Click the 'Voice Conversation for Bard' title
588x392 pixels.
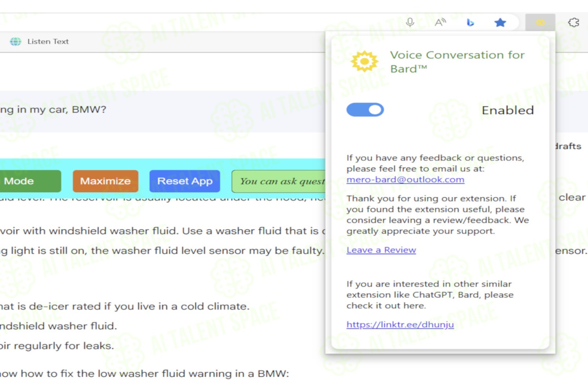457,62
